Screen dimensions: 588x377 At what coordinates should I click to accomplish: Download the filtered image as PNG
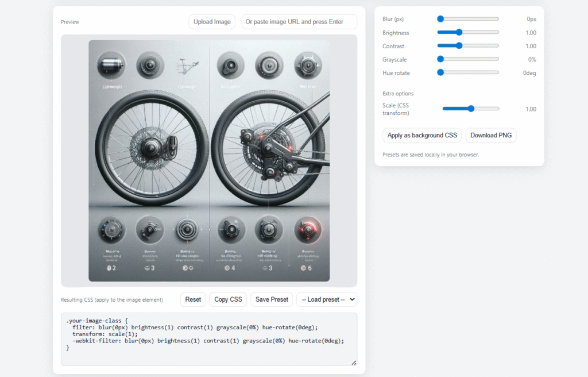coord(491,135)
